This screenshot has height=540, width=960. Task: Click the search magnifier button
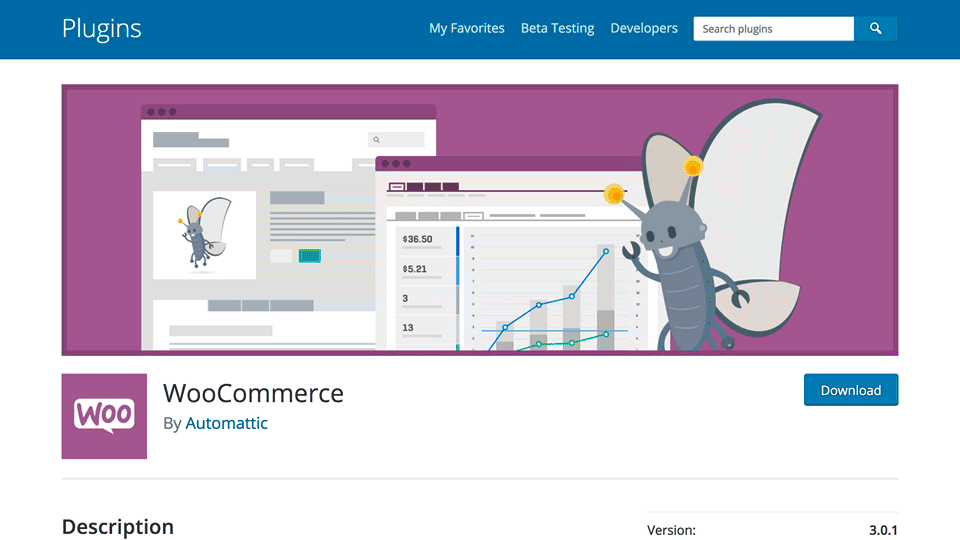point(876,29)
